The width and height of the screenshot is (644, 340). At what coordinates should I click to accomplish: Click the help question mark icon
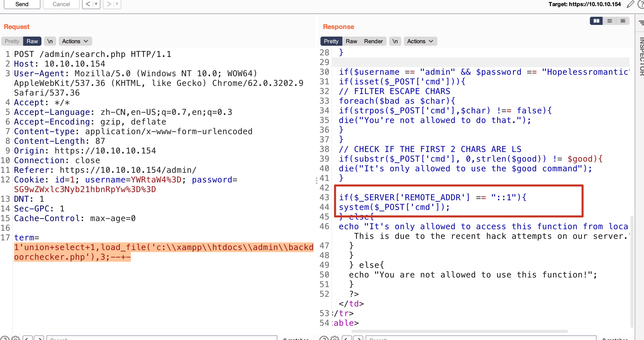tap(641, 4)
